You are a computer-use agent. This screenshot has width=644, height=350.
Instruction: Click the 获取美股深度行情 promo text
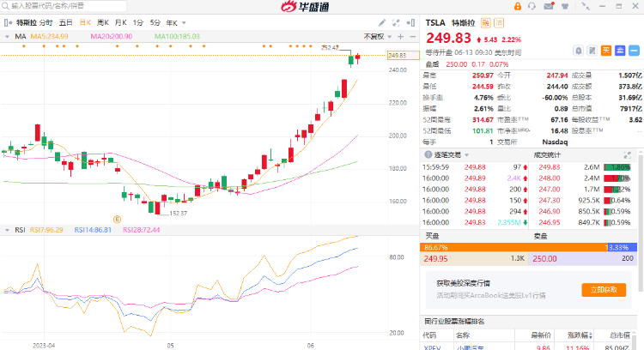coord(464,283)
